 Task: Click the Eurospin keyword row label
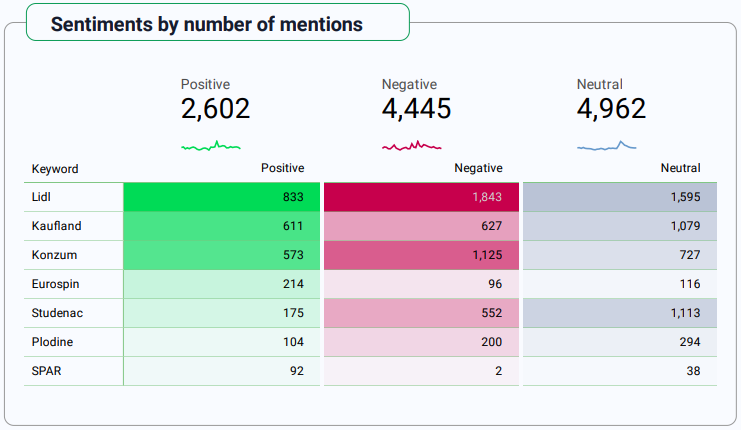(x=56, y=284)
